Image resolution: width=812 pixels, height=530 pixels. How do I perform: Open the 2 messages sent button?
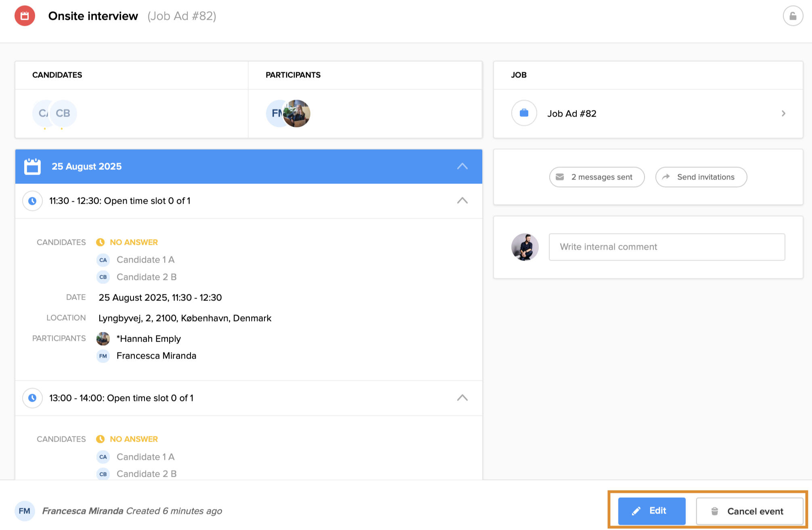pos(596,177)
